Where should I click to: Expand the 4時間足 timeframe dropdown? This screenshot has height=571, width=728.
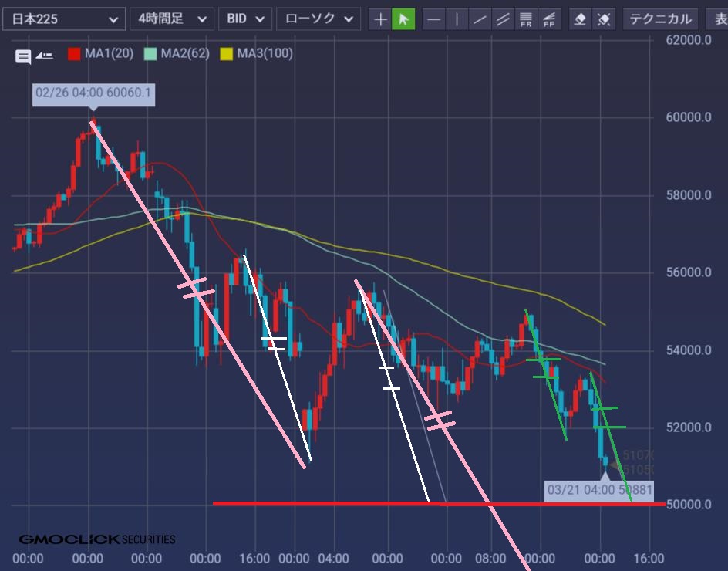tap(171, 19)
